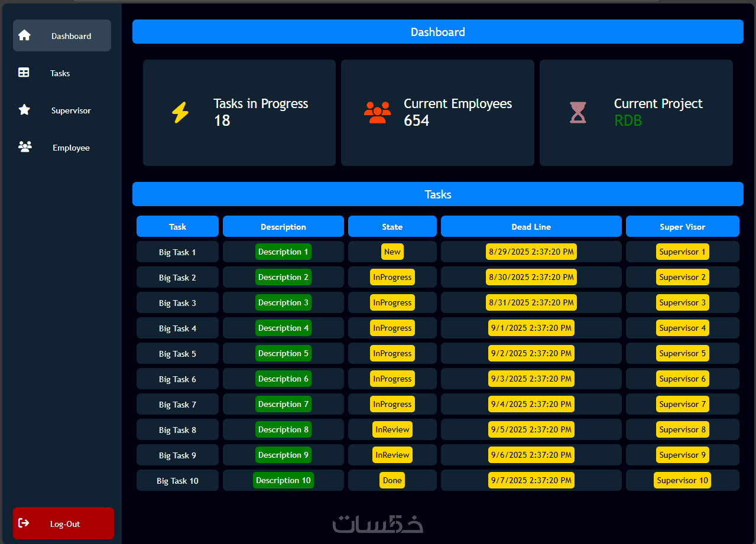
Task: Click the red Log-Out button
Action: (x=63, y=523)
